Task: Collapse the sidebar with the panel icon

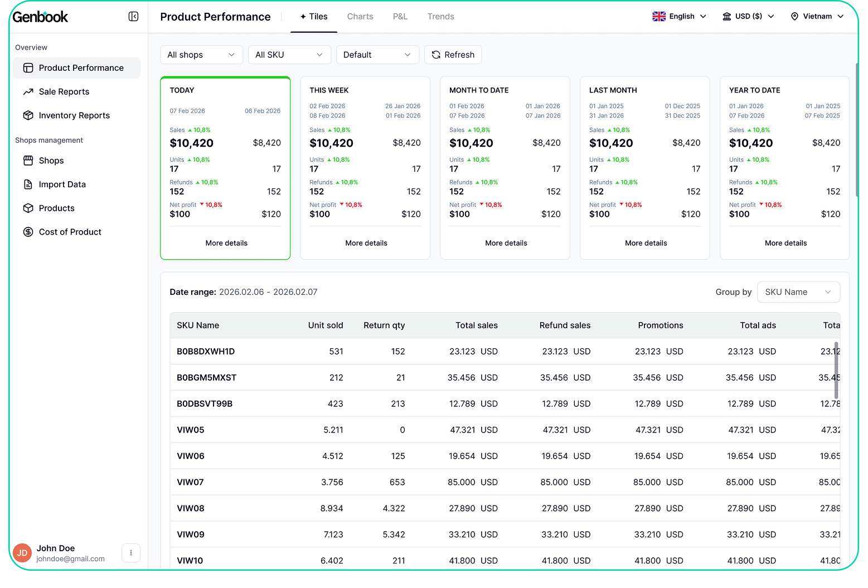Action: pos(133,17)
